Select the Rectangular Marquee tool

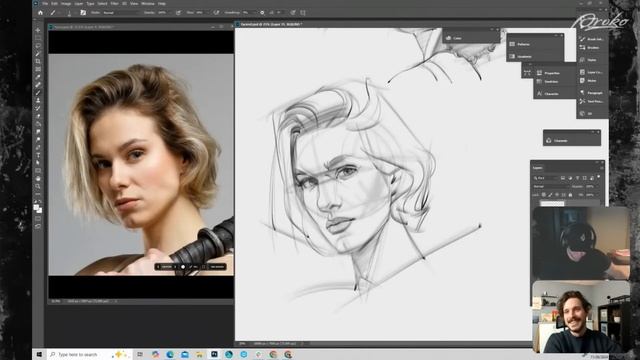[38, 38]
